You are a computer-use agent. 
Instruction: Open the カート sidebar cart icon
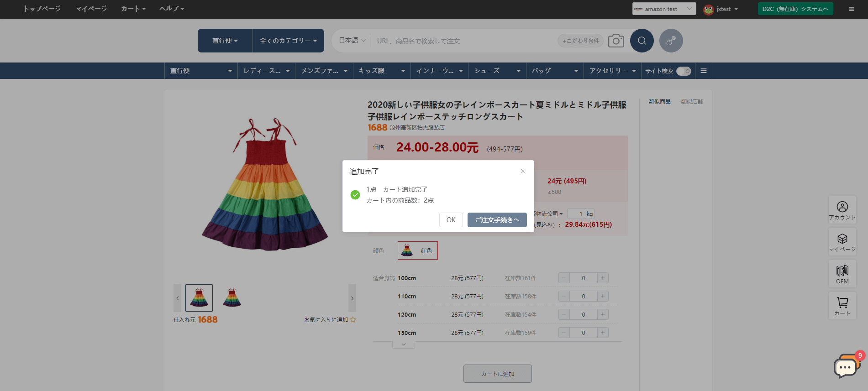tap(842, 306)
